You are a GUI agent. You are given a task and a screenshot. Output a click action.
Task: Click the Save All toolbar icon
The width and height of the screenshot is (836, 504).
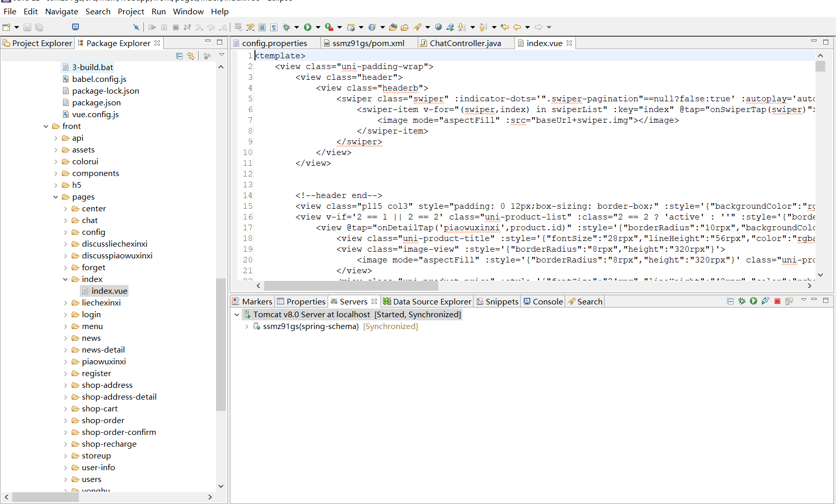[x=39, y=27]
